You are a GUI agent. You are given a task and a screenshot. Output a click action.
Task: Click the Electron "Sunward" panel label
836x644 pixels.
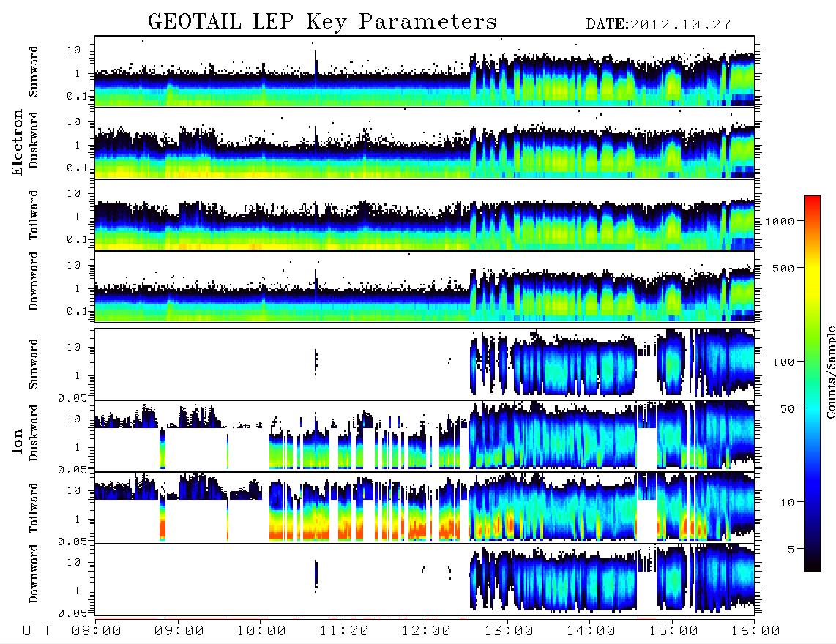[x=34, y=72]
